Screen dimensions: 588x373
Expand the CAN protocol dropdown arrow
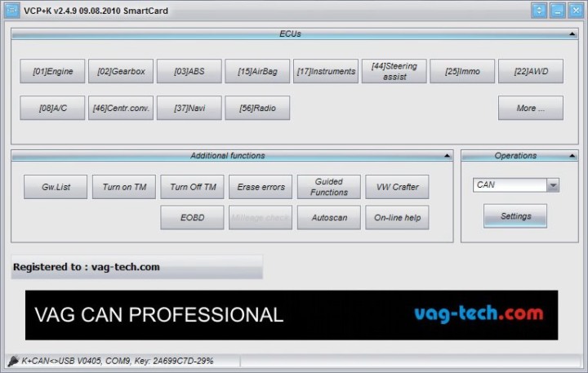pyautogui.click(x=553, y=185)
